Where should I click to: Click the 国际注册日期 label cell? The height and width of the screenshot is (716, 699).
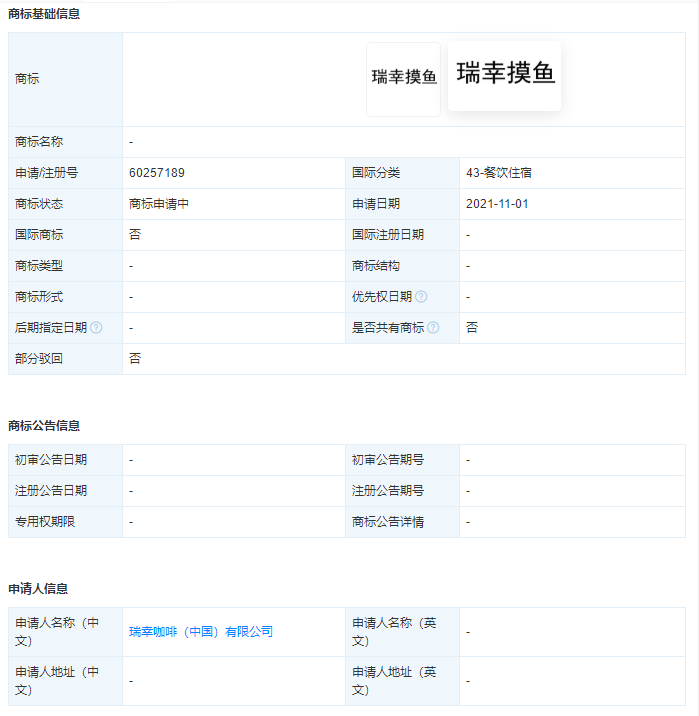pyautogui.click(x=402, y=235)
